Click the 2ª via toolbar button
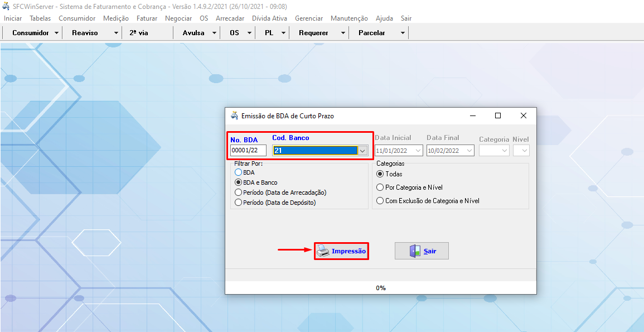Viewport: 644px width, 332px height. pos(139,33)
